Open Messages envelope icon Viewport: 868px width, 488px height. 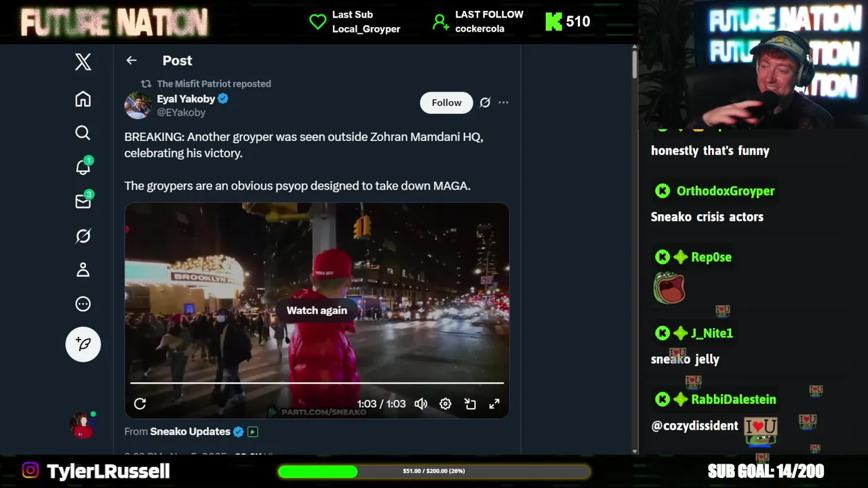click(x=83, y=201)
